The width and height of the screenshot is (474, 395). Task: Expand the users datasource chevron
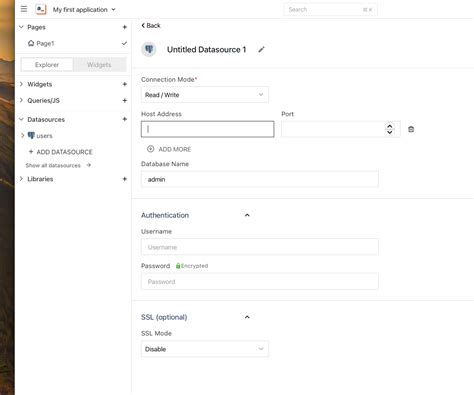[x=23, y=135]
